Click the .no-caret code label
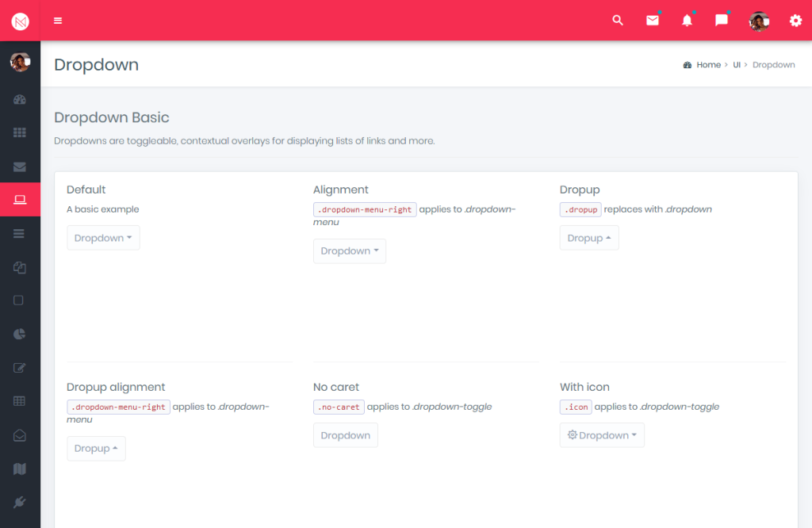This screenshot has height=528, width=812. 339,407
